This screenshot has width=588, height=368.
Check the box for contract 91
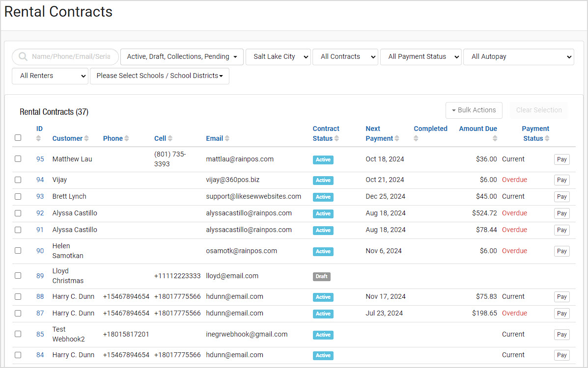(x=18, y=230)
